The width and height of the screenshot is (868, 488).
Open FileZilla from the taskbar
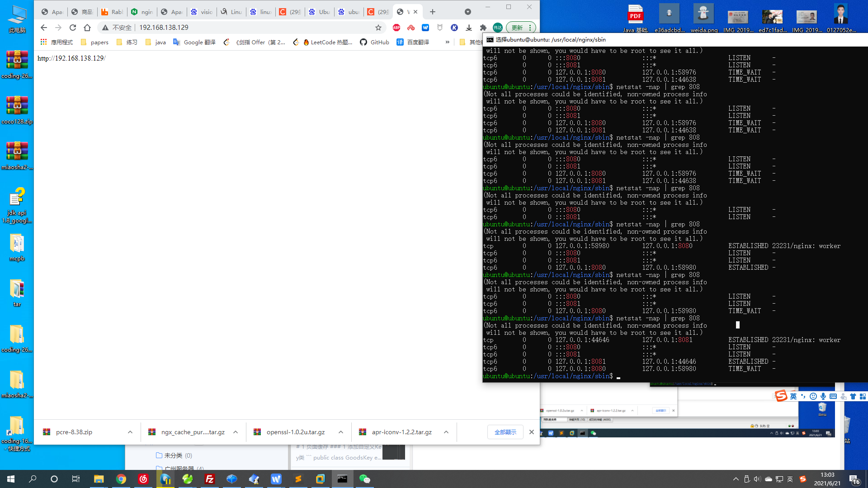pos(210,479)
